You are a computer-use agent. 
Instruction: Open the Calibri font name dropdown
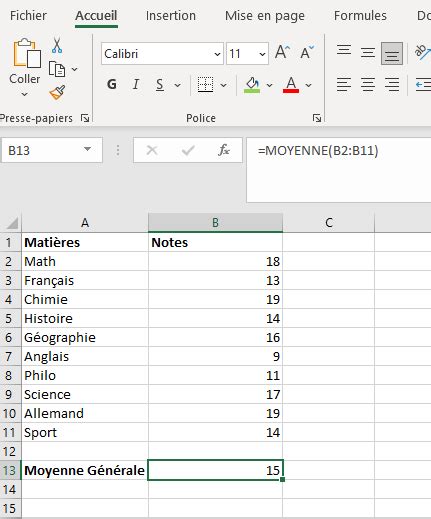(x=217, y=54)
